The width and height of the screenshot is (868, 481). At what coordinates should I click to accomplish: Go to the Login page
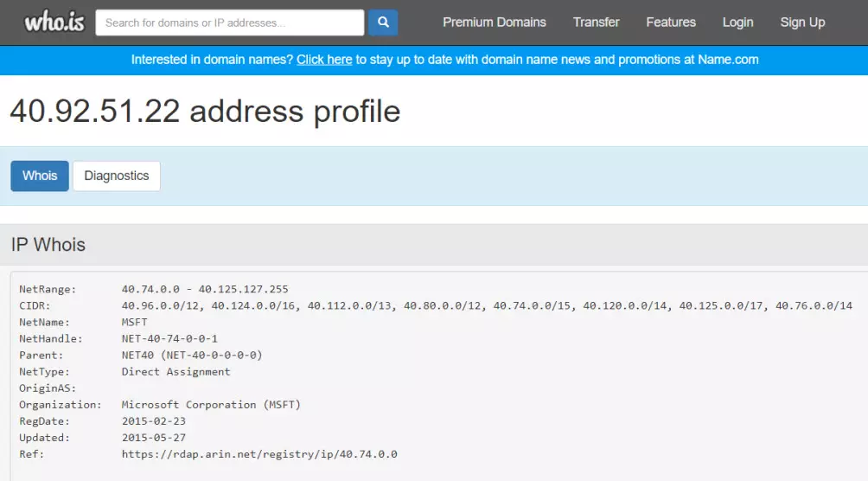[737, 22]
